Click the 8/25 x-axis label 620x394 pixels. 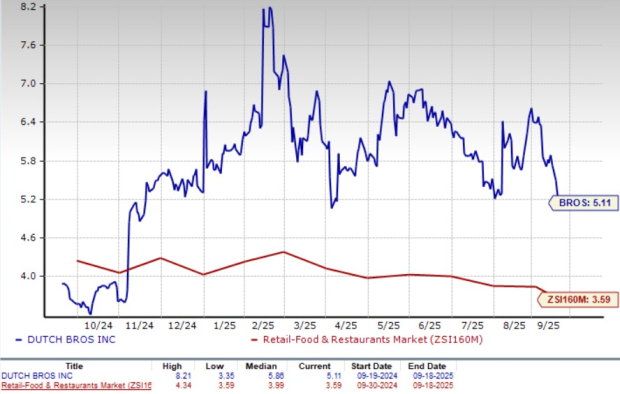[514, 326]
